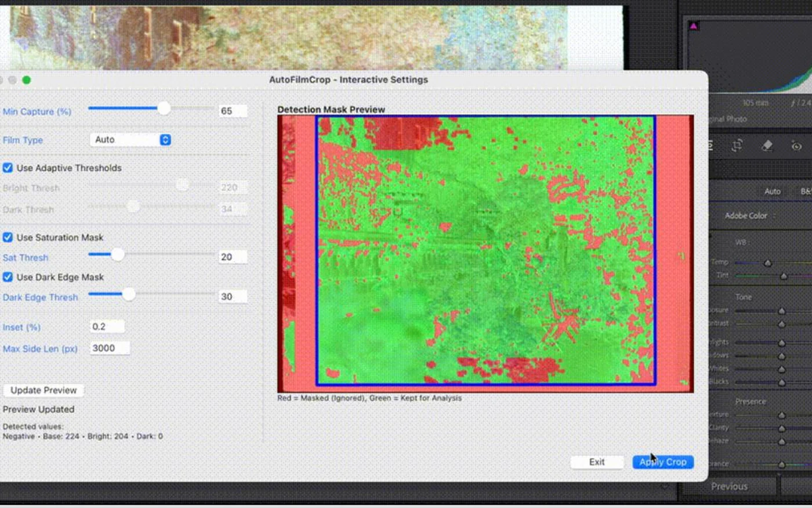Viewport: 812px width, 508px height.
Task: Click Dark Edge Thresh value field 30
Action: [x=233, y=297]
